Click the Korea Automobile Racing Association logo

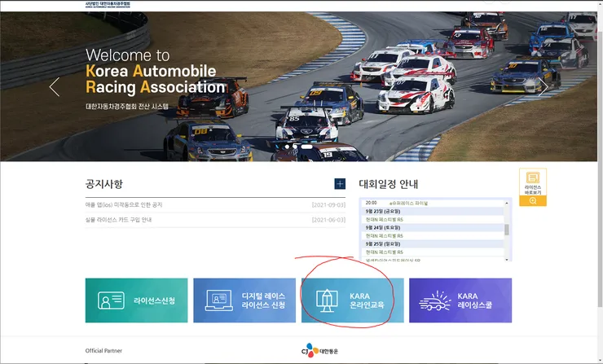108,4
